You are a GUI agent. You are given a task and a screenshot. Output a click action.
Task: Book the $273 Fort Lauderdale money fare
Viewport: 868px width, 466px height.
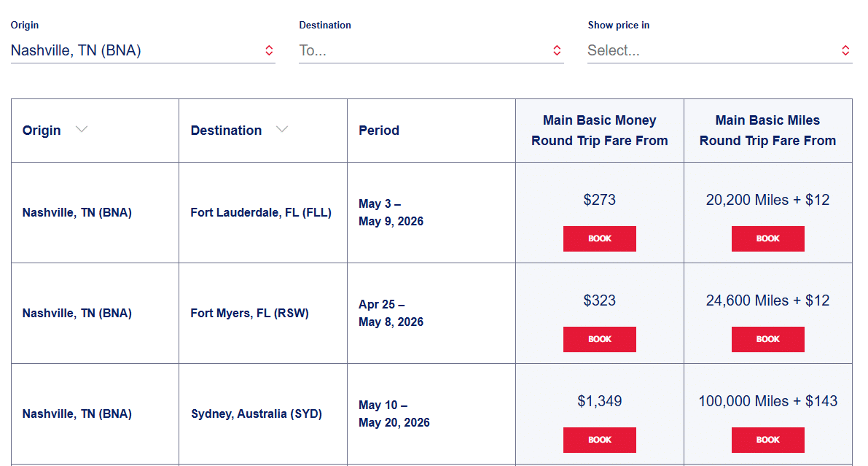click(599, 238)
